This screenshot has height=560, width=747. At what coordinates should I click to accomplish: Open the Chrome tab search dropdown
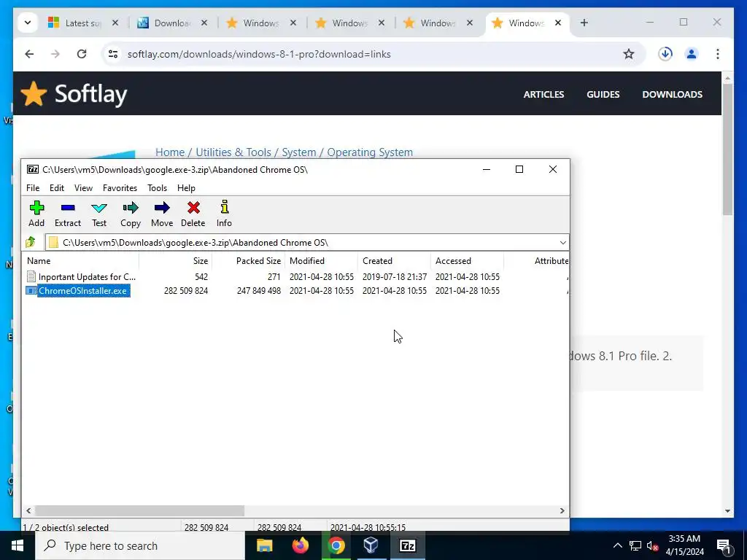click(x=28, y=23)
